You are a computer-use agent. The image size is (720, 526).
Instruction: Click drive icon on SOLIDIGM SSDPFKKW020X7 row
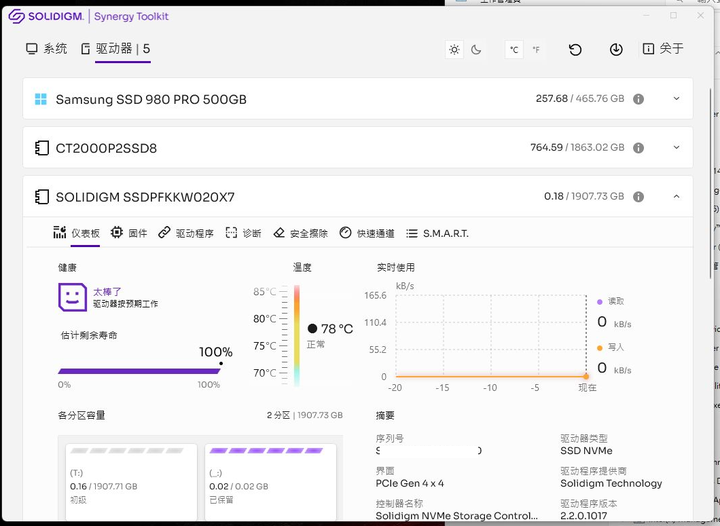coord(42,197)
